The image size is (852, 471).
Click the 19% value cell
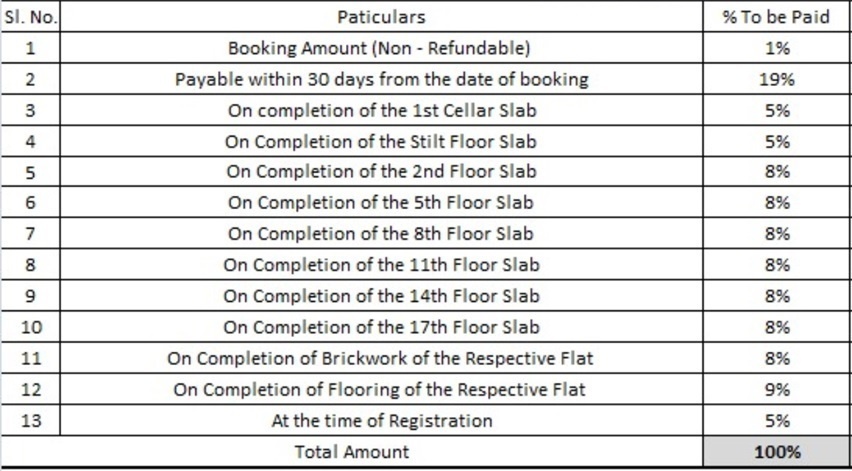776,79
